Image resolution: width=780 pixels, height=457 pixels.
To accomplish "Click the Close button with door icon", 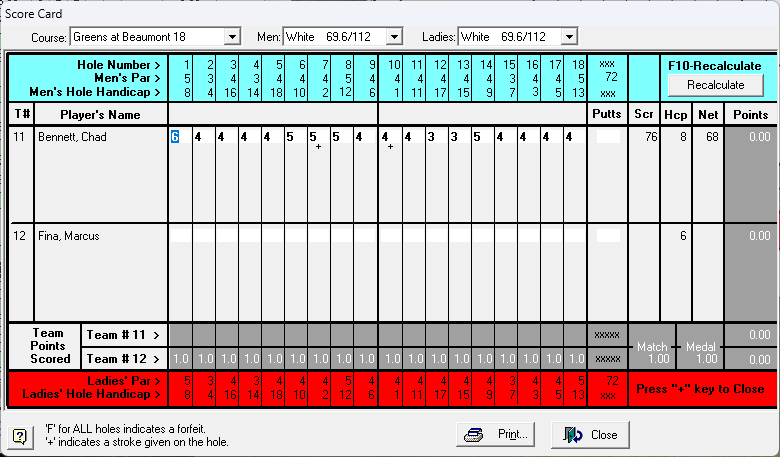I will pos(590,435).
